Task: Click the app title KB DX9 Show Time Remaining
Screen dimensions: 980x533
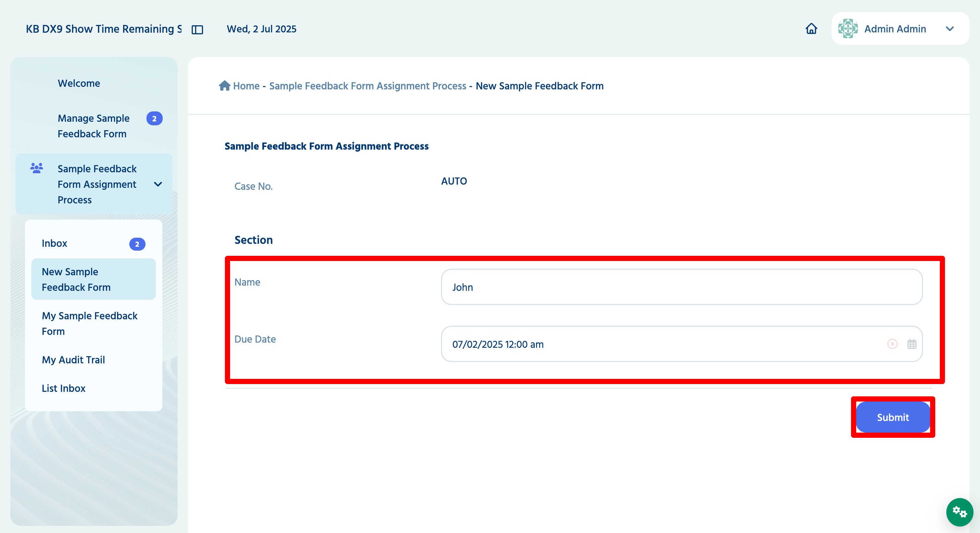Action: coord(103,29)
